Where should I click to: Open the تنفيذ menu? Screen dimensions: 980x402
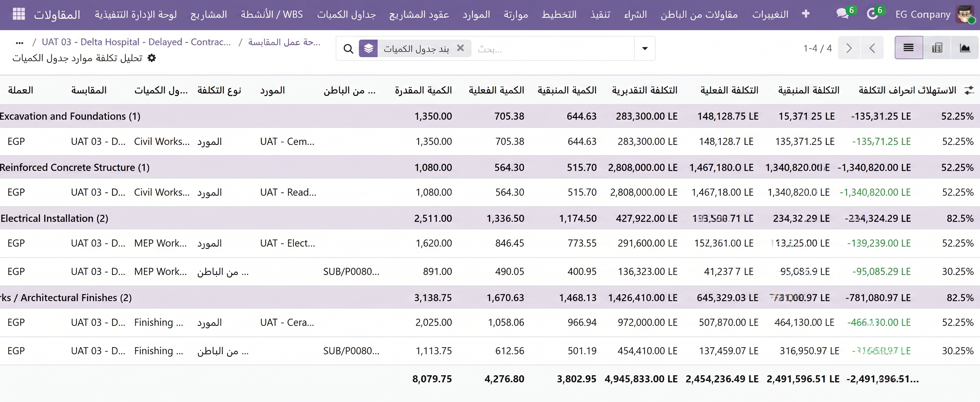pos(600,14)
